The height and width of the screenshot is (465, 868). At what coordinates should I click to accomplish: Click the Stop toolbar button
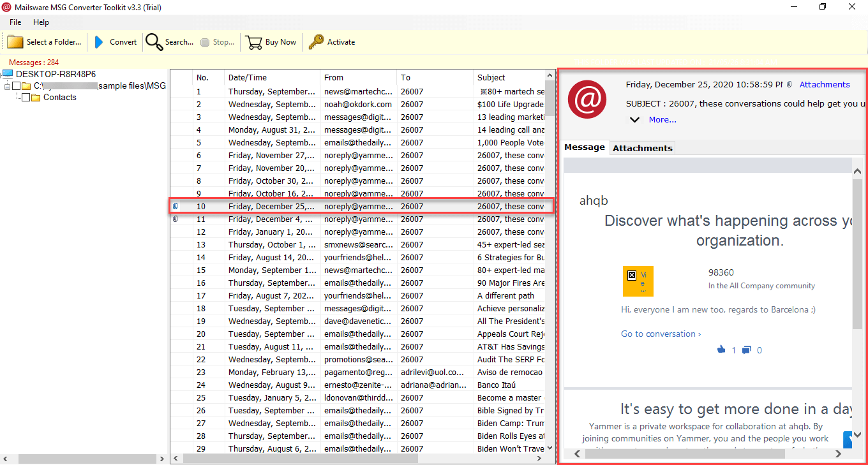[x=217, y=42]
